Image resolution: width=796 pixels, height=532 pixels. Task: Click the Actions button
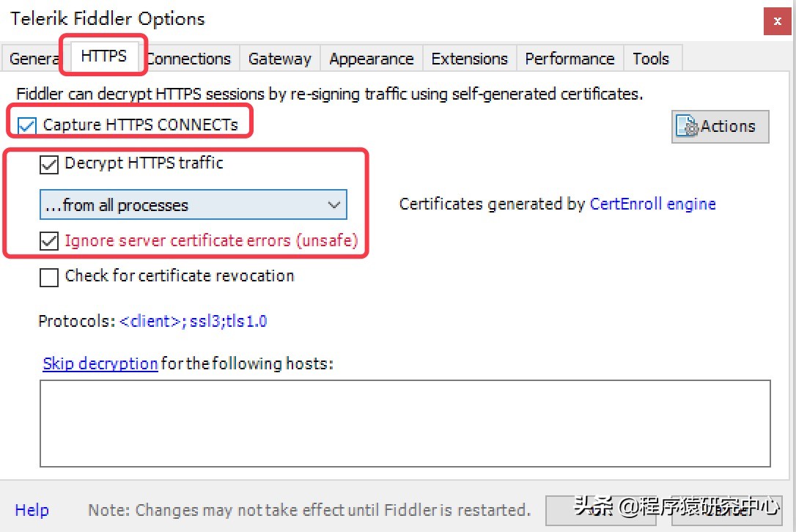(x=720, y=126)
